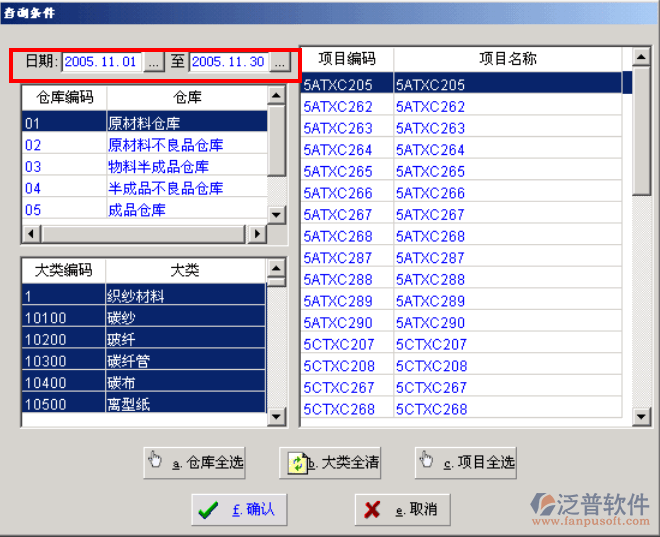Click the start date field 2005.11.01
Screen dimensions: 660x537
[102, 62]
